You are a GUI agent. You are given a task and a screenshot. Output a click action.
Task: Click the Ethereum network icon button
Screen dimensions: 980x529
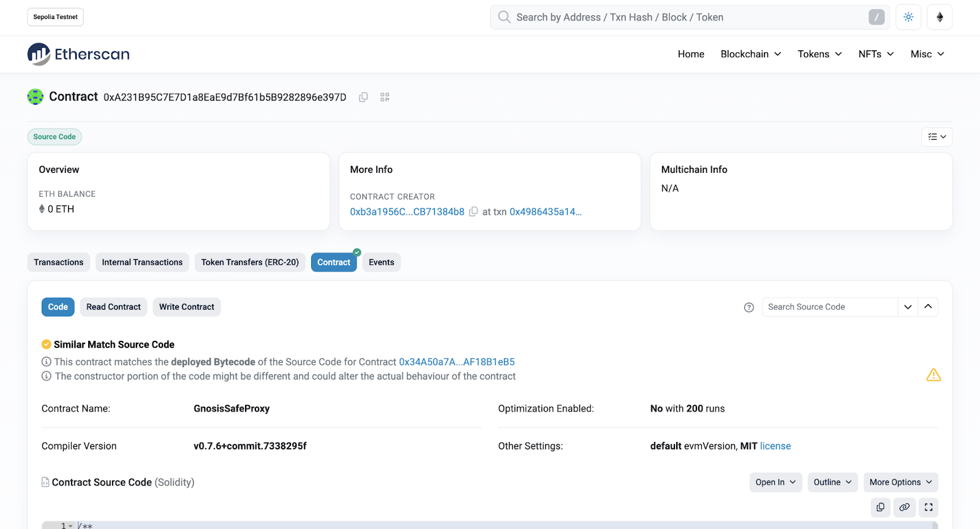click(940, 17)
